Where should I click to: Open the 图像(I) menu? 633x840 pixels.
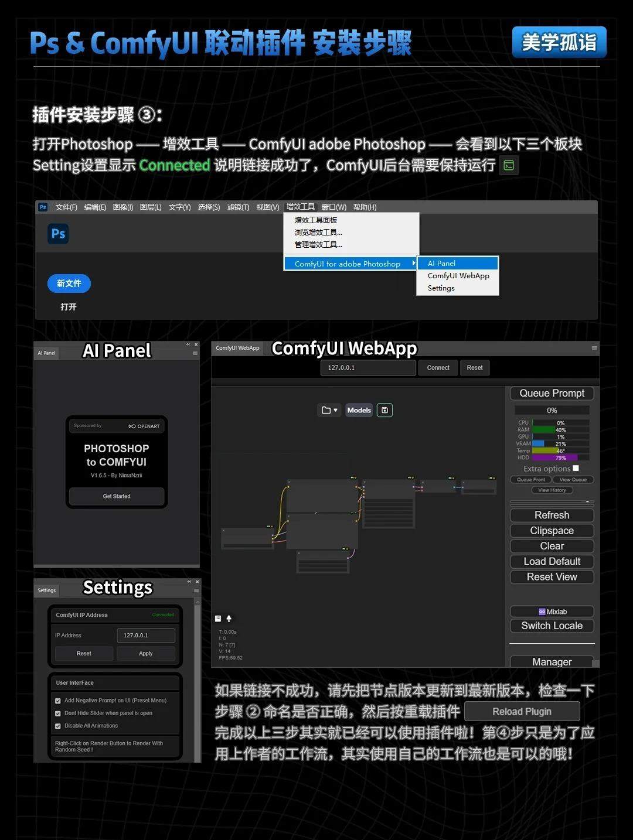pyautogui.click(x=123, y=207)
